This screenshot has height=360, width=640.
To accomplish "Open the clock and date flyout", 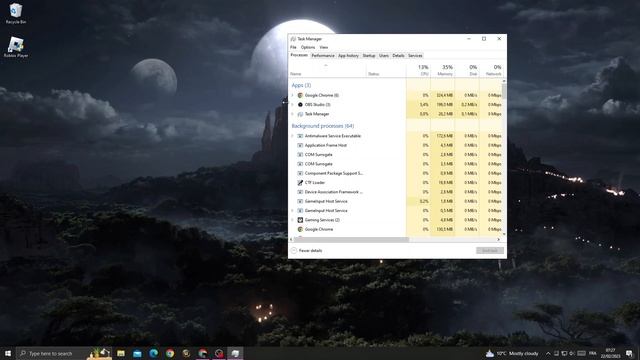I will coord(611,353).
